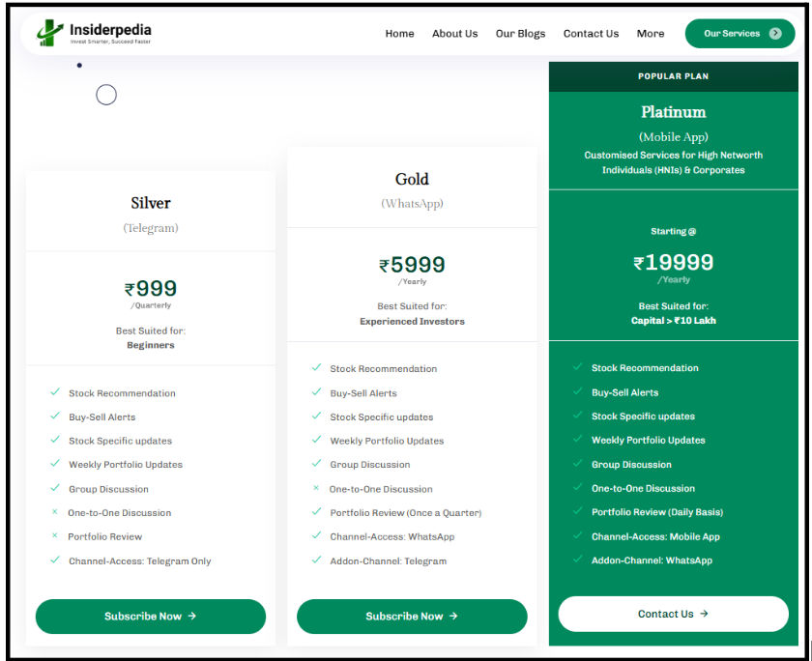Screen dimensions: 812x661
Task: Go to the About Us page
Action: click(454, 34)
